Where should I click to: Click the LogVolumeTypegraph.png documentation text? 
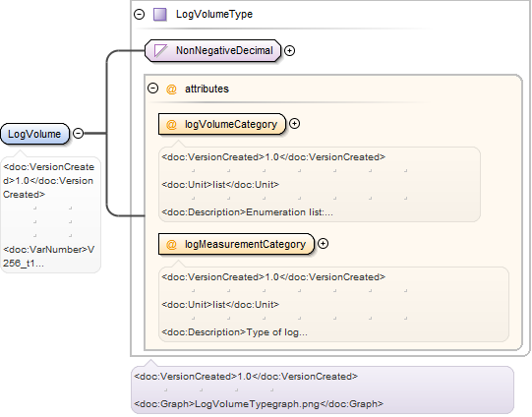click(x=259, y=404)
